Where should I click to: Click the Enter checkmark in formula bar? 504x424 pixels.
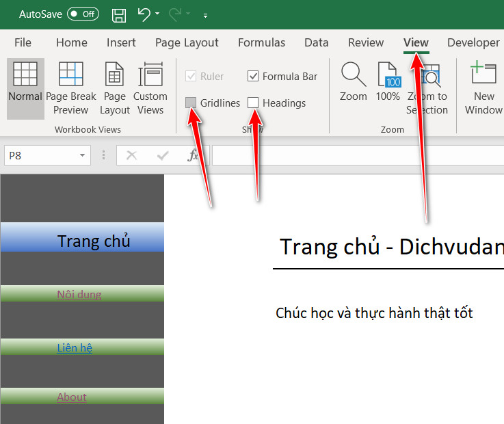coord(163,156)
